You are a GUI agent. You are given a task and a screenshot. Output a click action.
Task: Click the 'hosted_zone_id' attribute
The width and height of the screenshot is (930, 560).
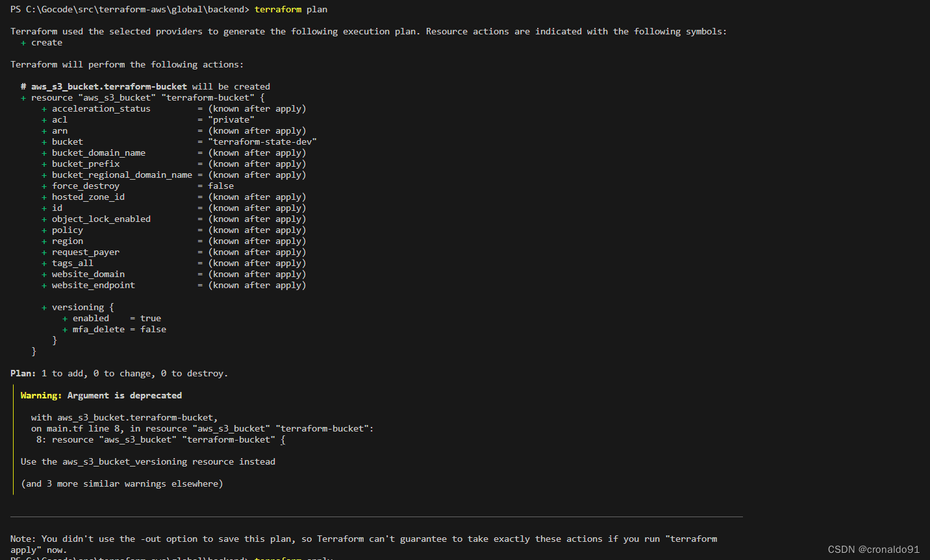pos(88,197)
